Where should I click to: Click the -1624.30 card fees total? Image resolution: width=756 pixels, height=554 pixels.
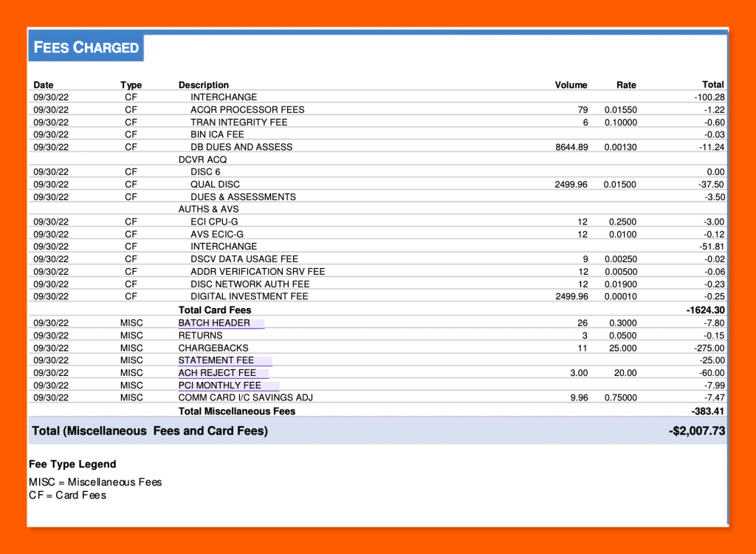[705, 310]
